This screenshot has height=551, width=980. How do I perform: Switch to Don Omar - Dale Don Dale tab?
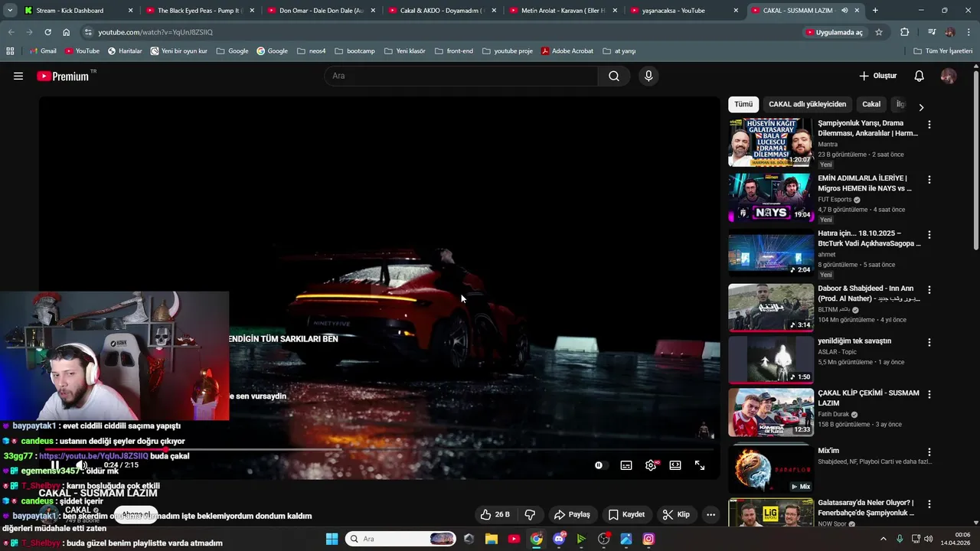(x=320, y=11)
